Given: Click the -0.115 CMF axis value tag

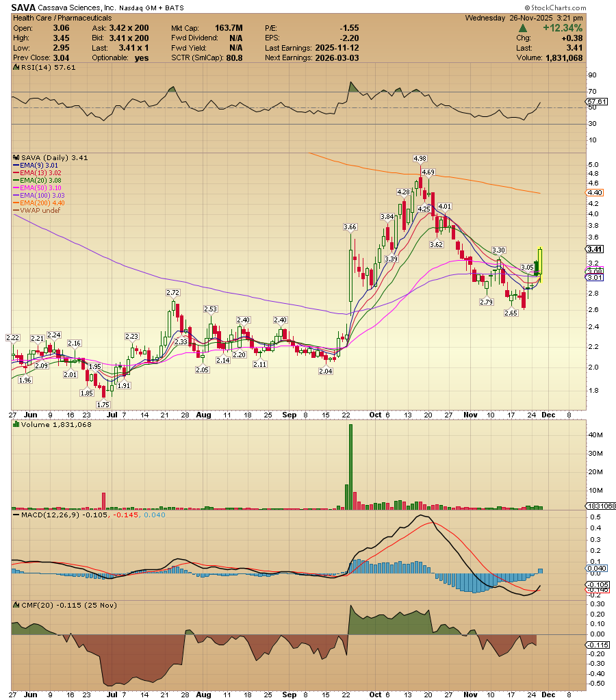Looking at the screenshot, I should [598, 645].
